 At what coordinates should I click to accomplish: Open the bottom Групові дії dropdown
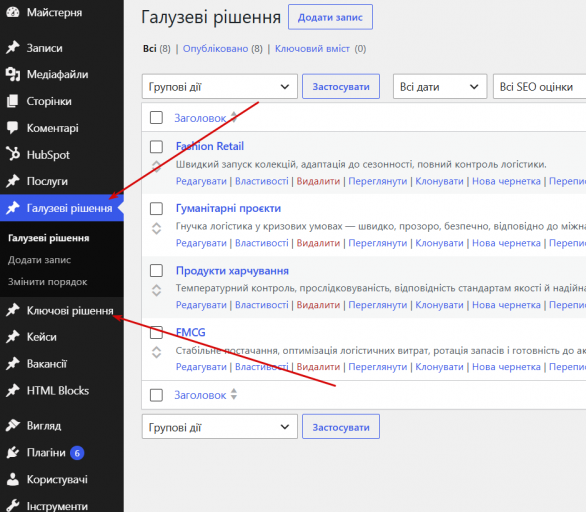click(x=220, y=426)
